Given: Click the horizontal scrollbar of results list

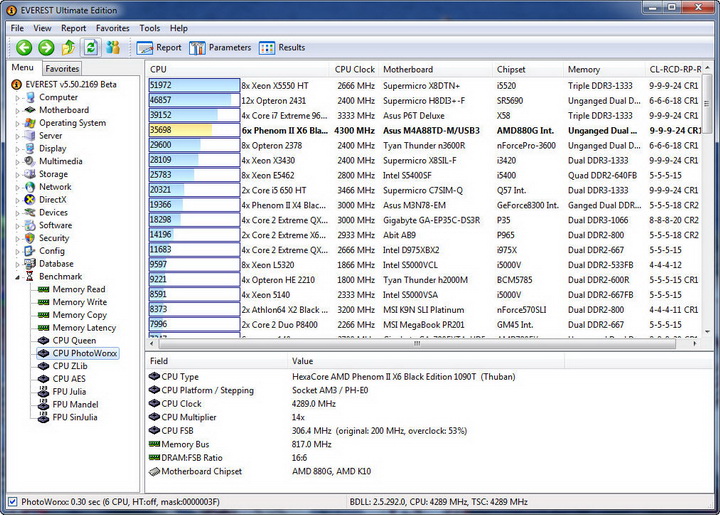Looking at the screenshot, I should click(416, 343).
